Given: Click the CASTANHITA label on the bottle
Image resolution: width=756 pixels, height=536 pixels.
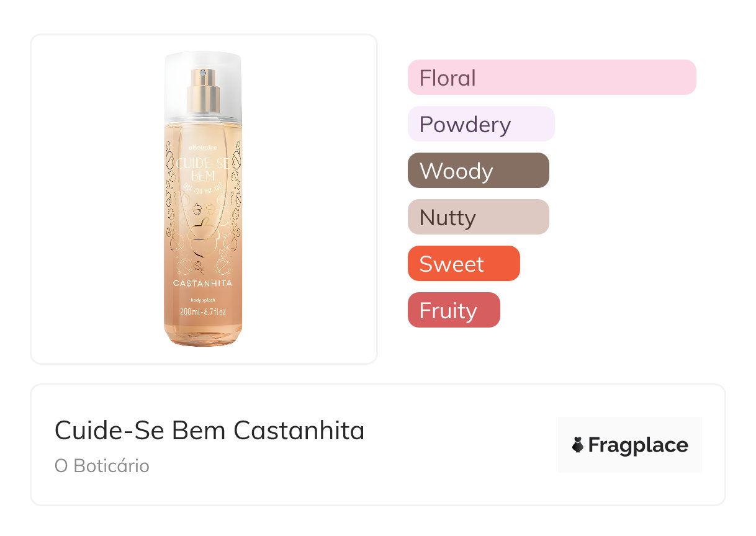Looking at the screenshot, I should pos(203,283).
